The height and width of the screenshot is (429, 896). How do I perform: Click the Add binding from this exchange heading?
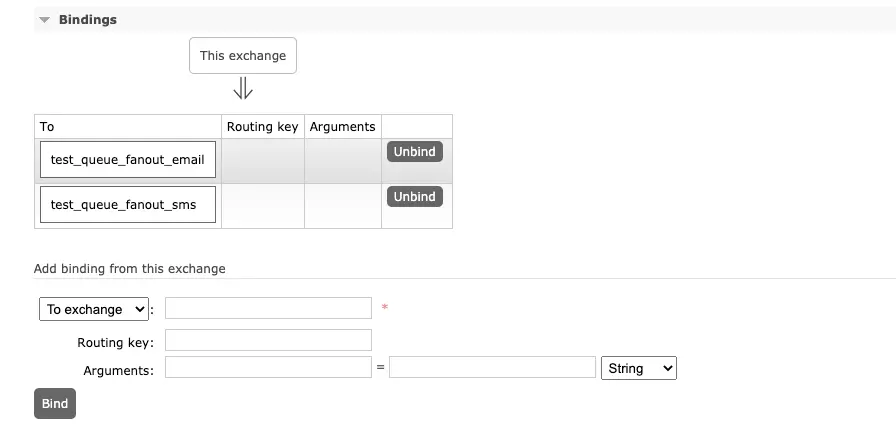point(130,269)
